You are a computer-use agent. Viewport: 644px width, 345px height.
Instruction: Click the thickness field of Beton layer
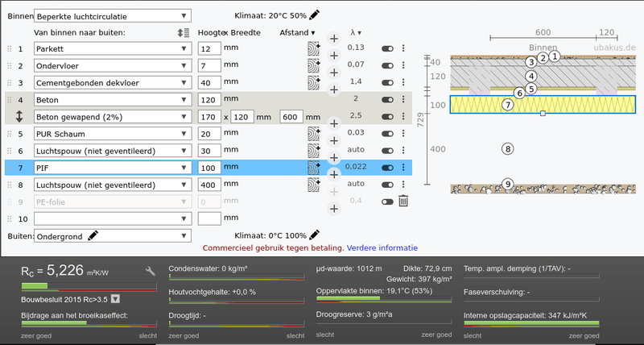208,99
